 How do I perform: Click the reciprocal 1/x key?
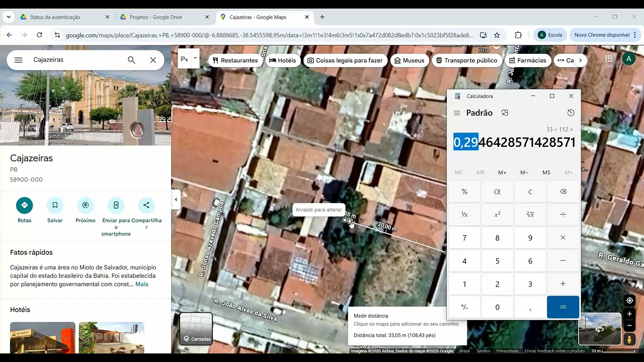pyautogui.click(x=464, y=215)
